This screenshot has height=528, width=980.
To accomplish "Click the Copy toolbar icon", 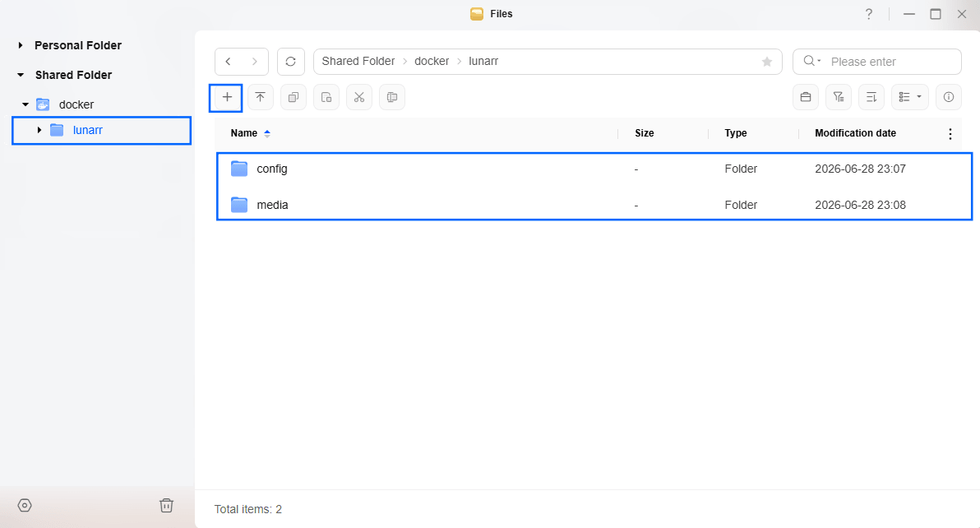I will coord(294,98).
